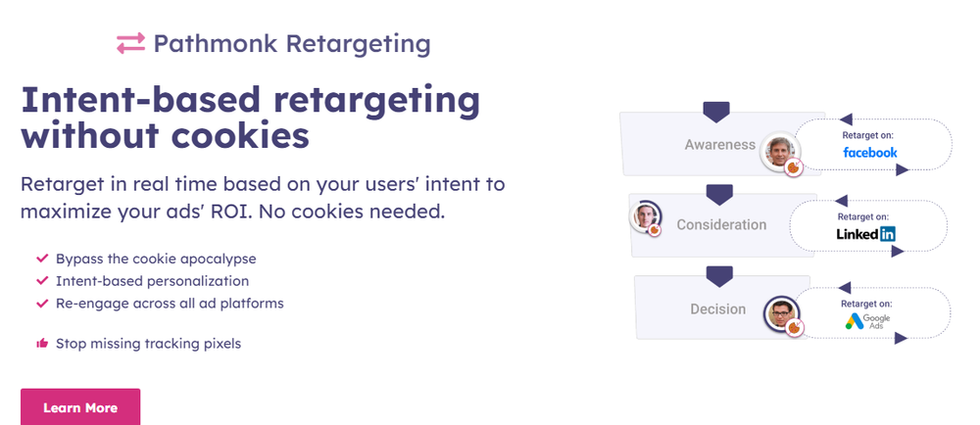
Task: Click the Decision funnel stage label
Action: (717, 308)
